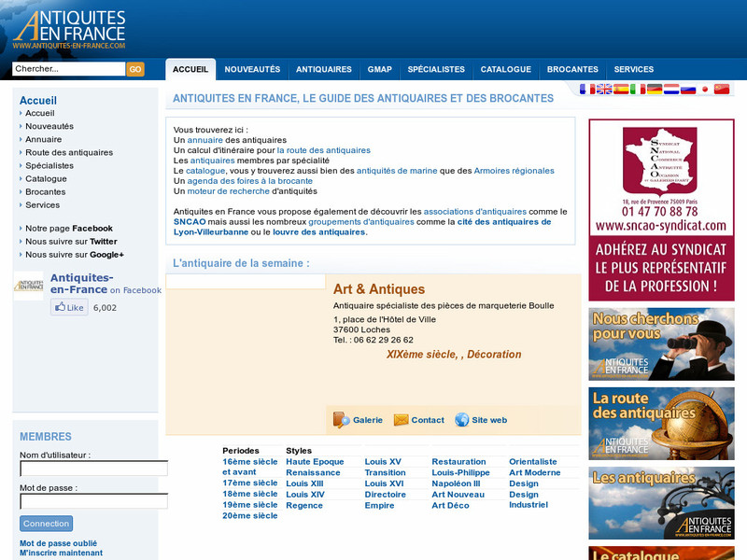This screenshot has width=747, height=560.
Task: Open the NOUVEAUTÉS tab
Action: (252, 69)
